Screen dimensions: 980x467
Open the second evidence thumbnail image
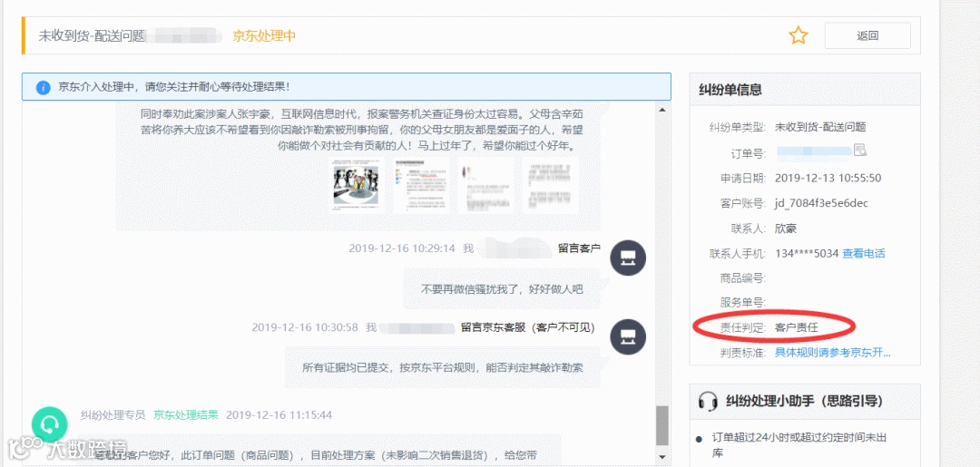tap(420, 185)
